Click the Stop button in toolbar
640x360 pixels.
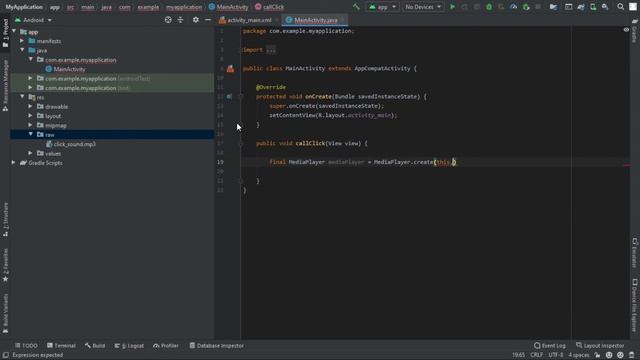click(x=538, y=7)
